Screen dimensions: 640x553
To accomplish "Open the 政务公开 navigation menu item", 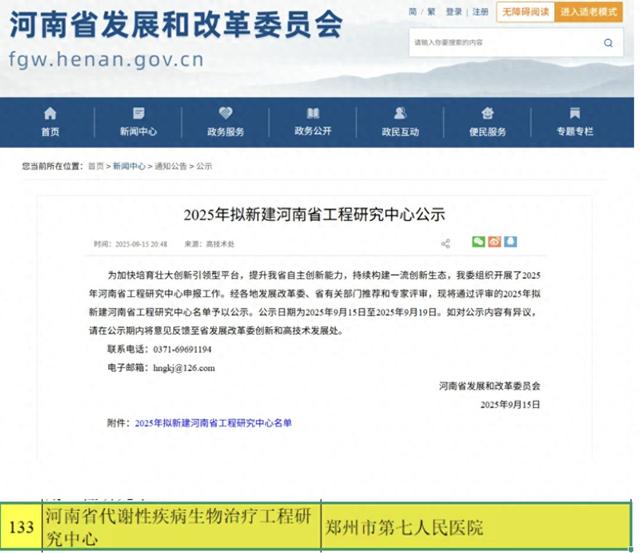I will (313, 131).
